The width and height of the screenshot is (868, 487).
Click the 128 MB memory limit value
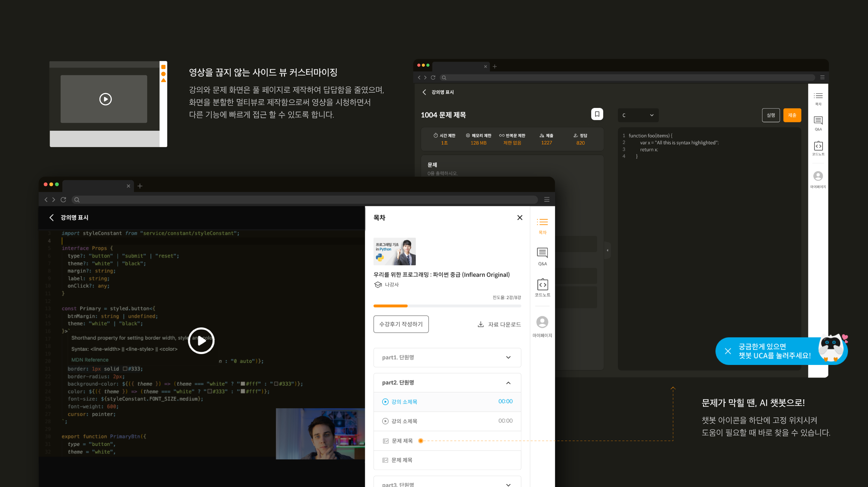point(478,143)
